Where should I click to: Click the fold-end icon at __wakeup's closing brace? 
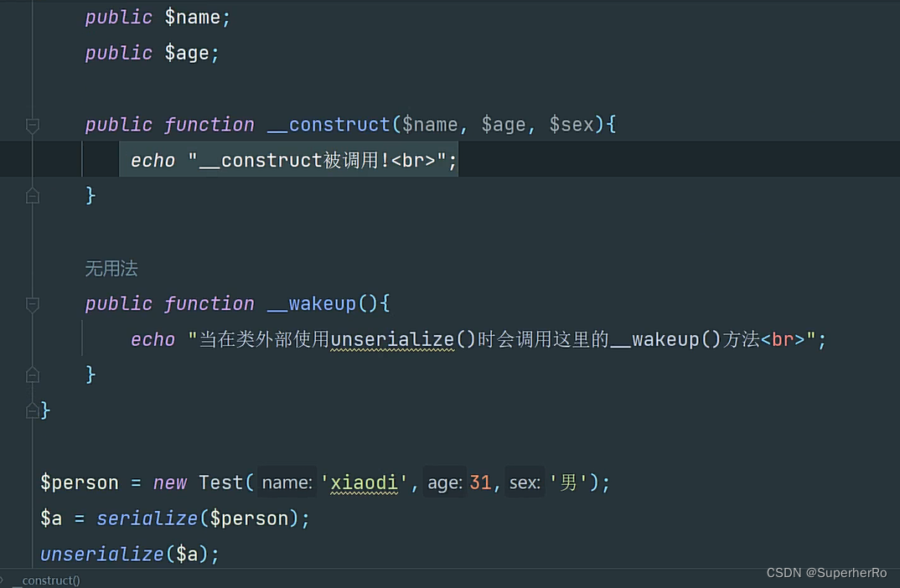[x=32, y=374]
